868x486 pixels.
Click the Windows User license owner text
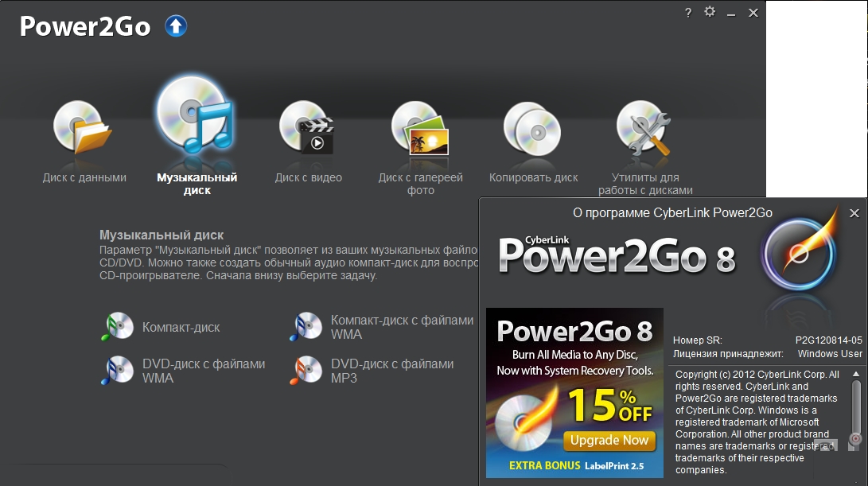[830, 354]
